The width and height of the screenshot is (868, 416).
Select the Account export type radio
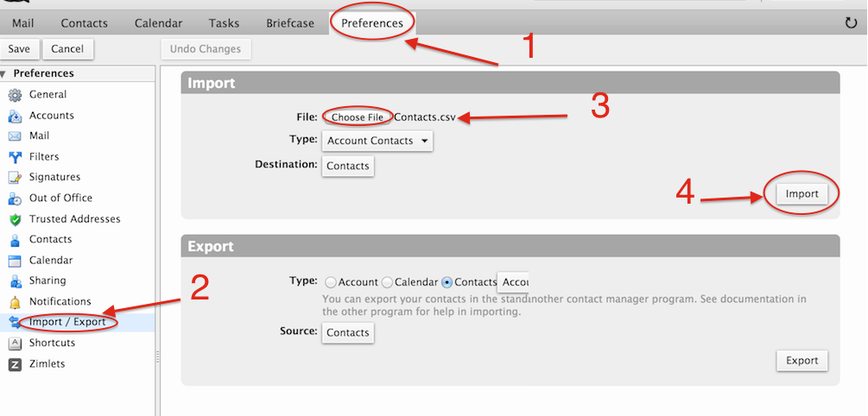[331, 282]
